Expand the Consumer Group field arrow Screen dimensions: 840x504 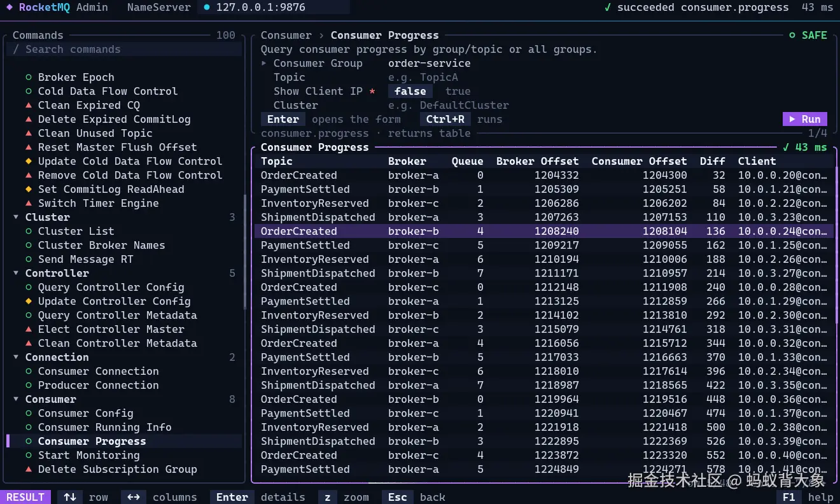264,64
